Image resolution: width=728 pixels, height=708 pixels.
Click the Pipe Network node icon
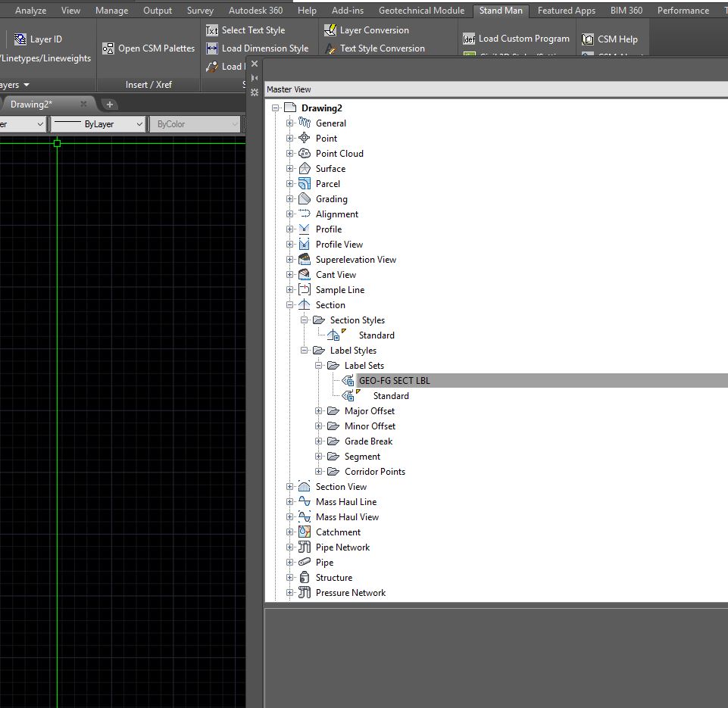tap(305, 547)
